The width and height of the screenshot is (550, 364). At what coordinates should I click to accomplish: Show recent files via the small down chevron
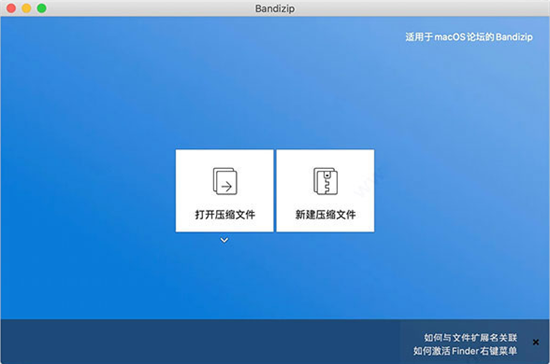[x=224, y=240]
